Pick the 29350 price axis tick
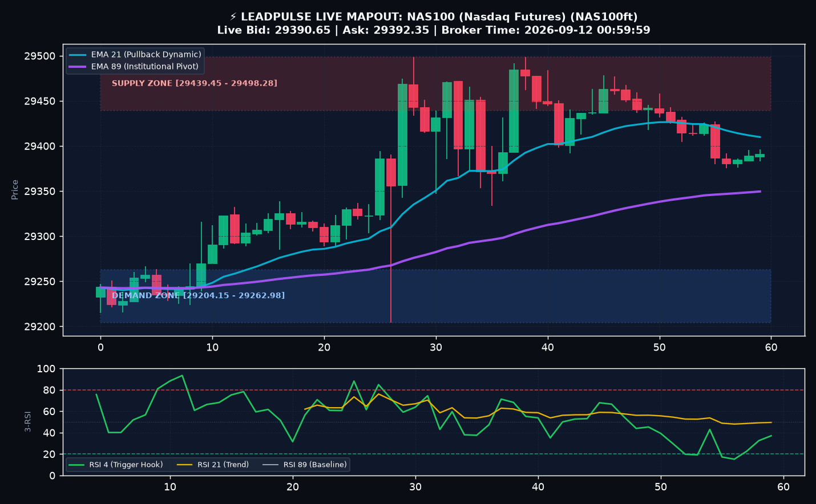The width and height of the screenshot is (816, 504). [40, 192]
